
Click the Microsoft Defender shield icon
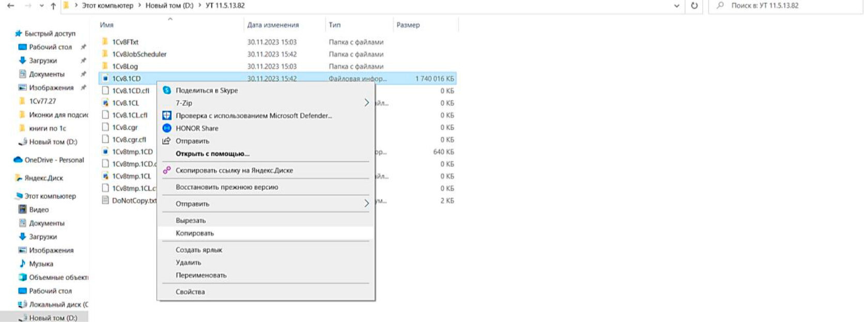click(167, 115)
